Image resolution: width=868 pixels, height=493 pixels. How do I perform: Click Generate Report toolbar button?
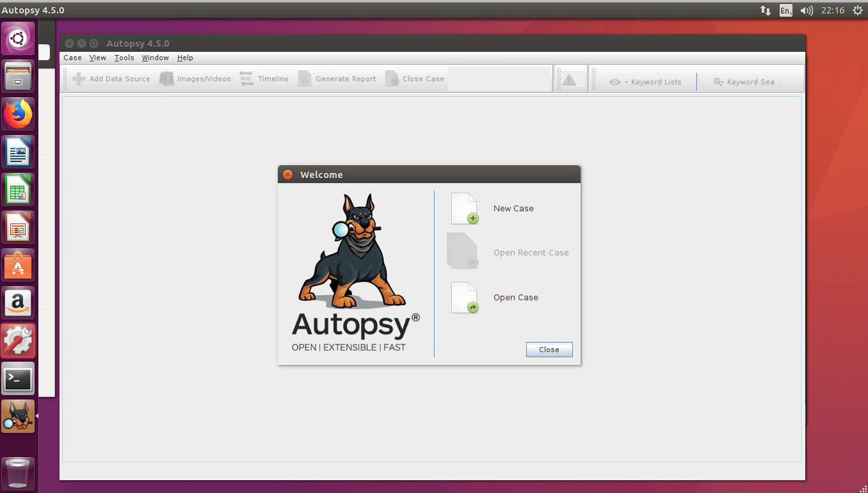click(x=337, y=79)
